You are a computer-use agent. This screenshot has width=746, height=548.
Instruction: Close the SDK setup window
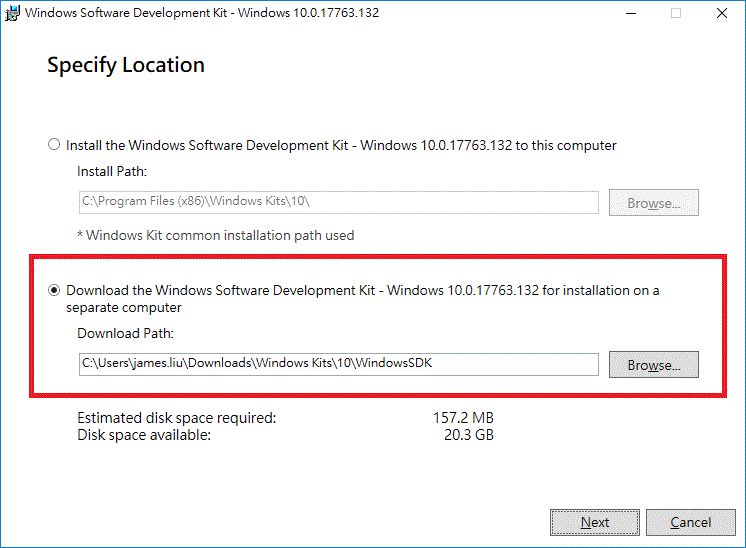pos(722,13)
